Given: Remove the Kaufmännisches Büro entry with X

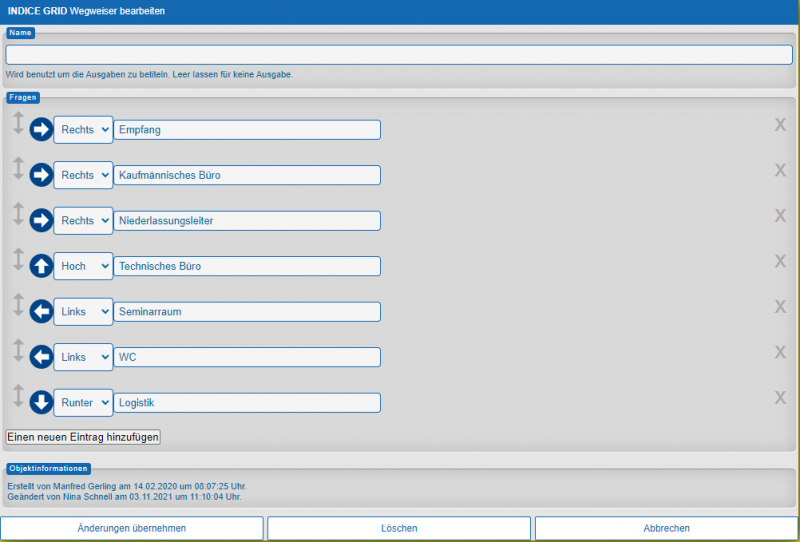Looking at the screenshot, I should pos(780,170).
